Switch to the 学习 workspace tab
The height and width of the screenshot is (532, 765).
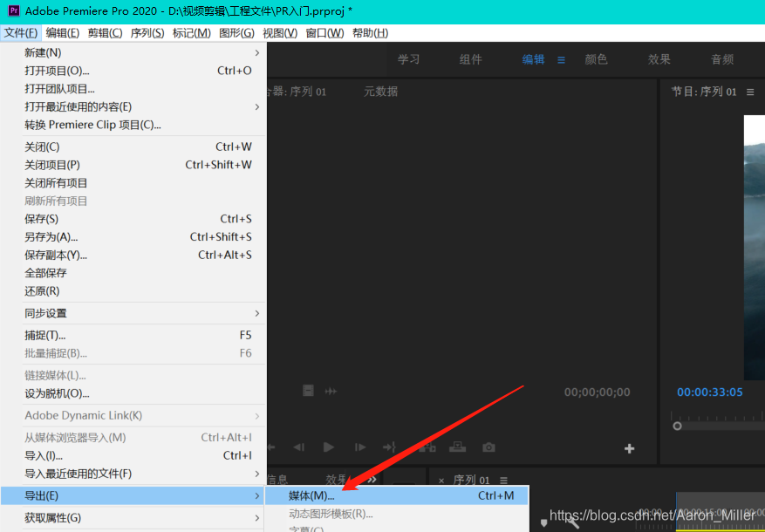tap(408, 59)
